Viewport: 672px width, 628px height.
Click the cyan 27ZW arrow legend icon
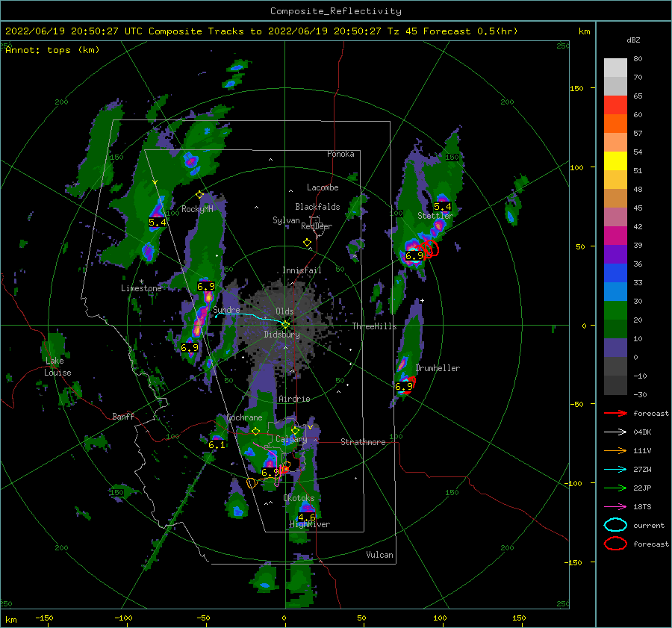click(x=615, y=470)
